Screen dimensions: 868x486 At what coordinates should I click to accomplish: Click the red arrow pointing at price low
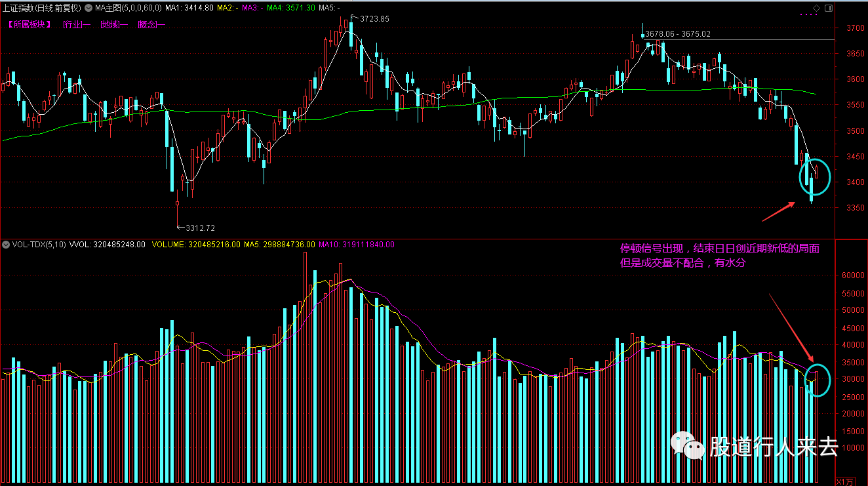coord(779,212)
